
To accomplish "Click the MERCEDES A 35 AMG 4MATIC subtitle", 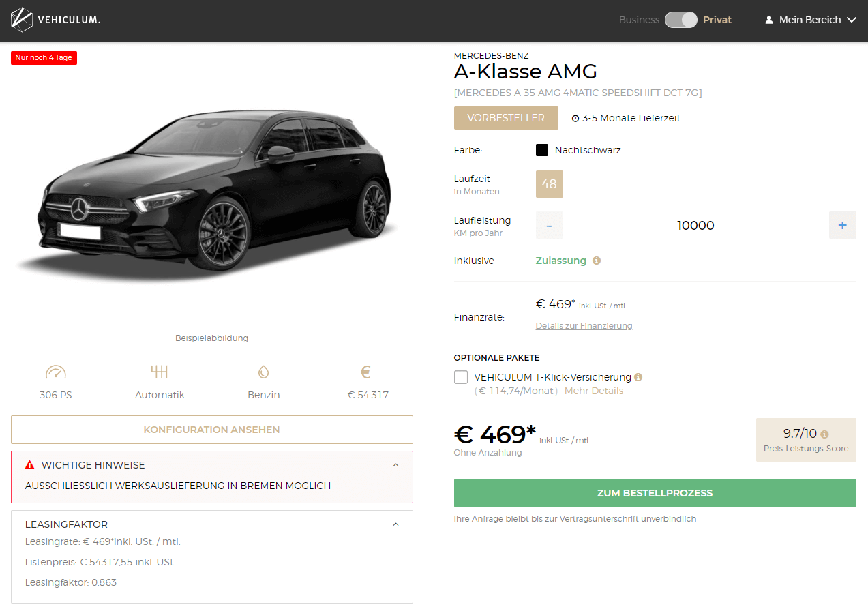I will click(x=578, y=93).
